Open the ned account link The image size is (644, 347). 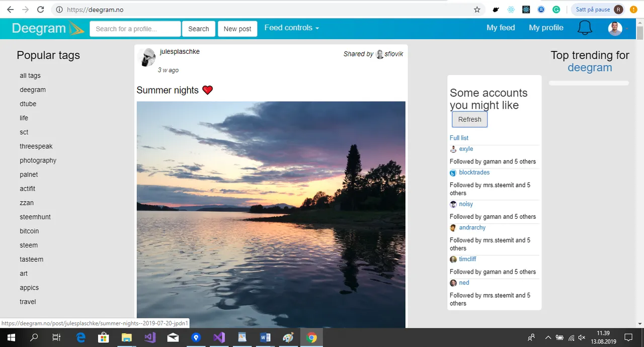pyautogui.click(x=464, y=283)
